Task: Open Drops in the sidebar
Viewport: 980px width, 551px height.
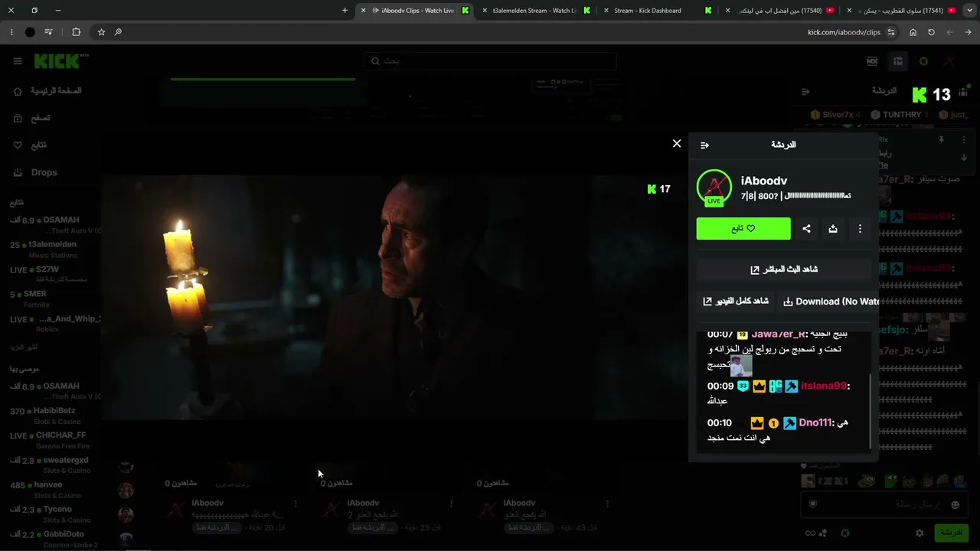Action: tap(35, 173)
